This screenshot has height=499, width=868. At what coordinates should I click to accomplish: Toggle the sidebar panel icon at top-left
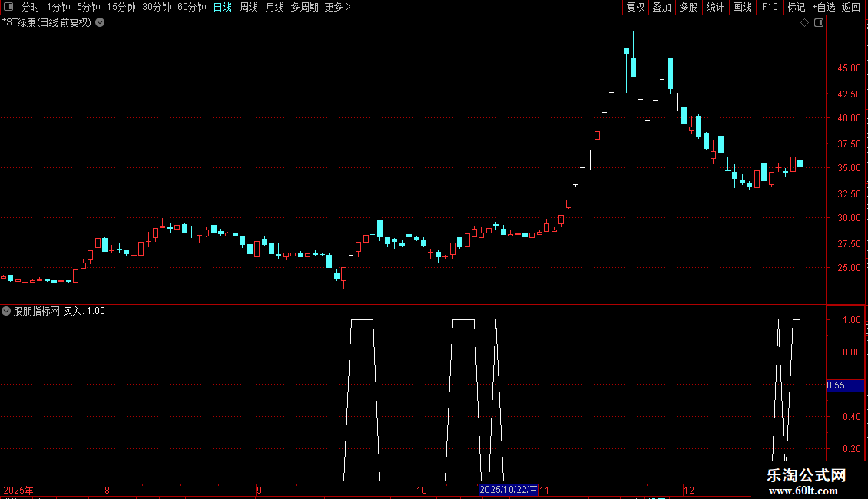[x=8, y=7]
